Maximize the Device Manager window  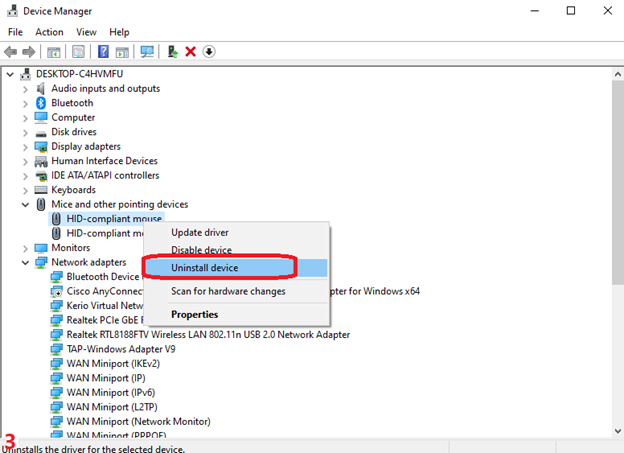coord(571,11)
